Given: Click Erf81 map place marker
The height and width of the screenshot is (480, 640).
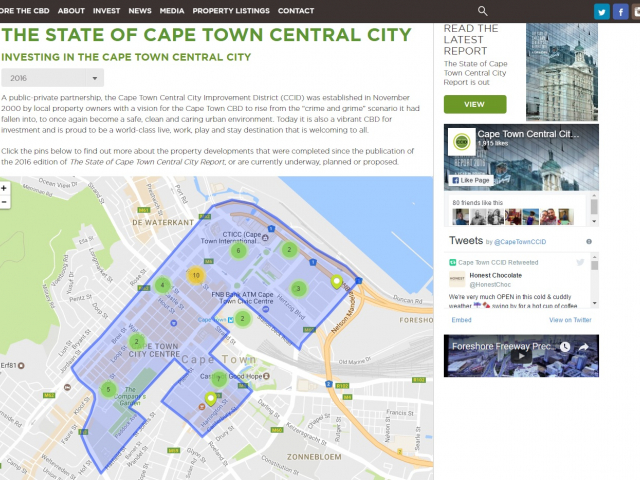Looking at the screenshot, I should click(21, 365).
